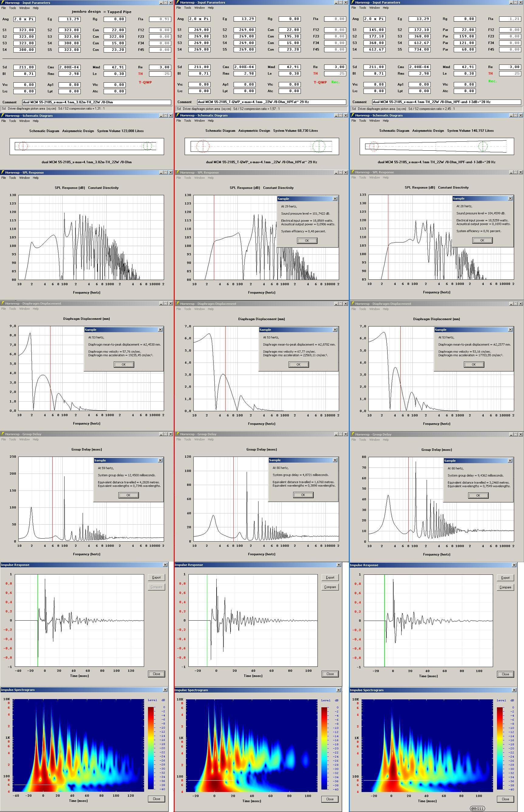Click OK in displacement ±2,2577 mm sample dialog
Screen dimensions: 524x812
tap(474, 364)
